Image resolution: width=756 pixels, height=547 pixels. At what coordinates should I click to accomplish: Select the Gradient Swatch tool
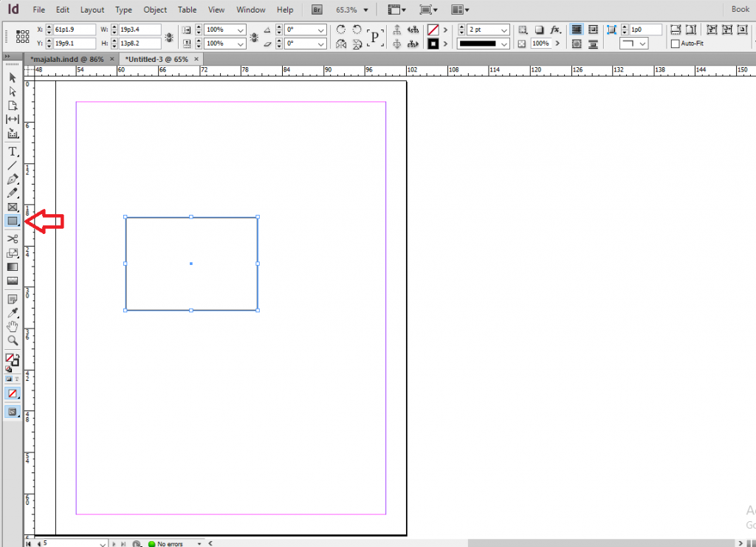coord(13,267)
